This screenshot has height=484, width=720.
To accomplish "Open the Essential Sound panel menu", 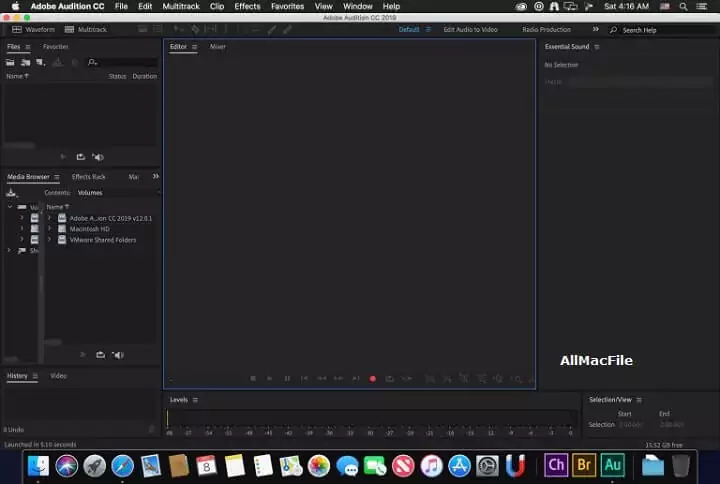I will tap(597, 47).
